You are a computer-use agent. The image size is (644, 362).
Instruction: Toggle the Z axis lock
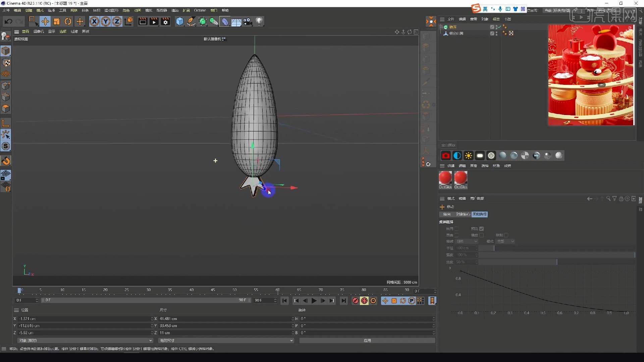[x=117, y=21]
